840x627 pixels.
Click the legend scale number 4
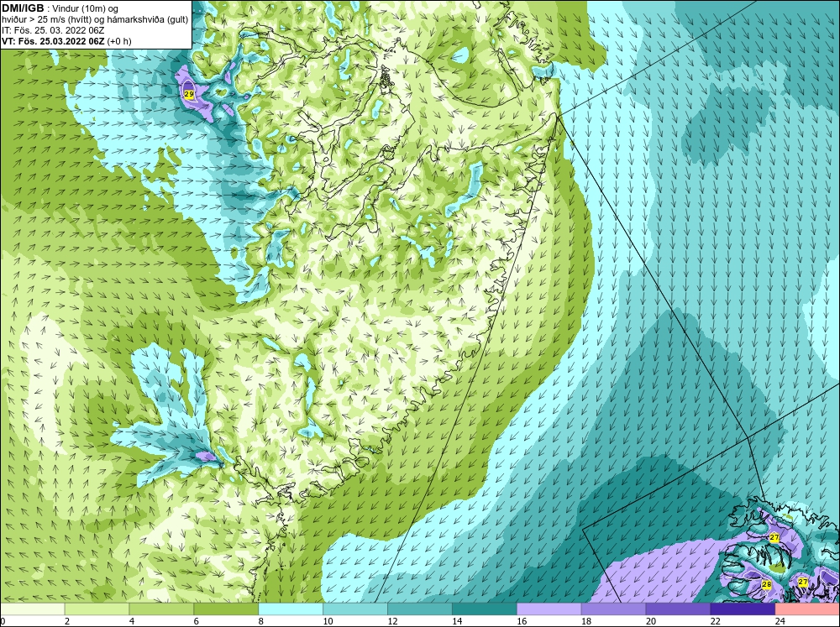132,621
